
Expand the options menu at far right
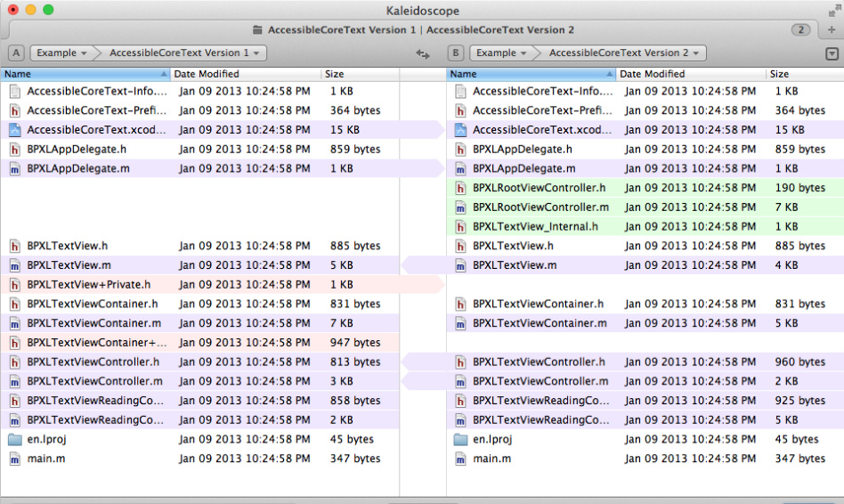coord(832,53)
